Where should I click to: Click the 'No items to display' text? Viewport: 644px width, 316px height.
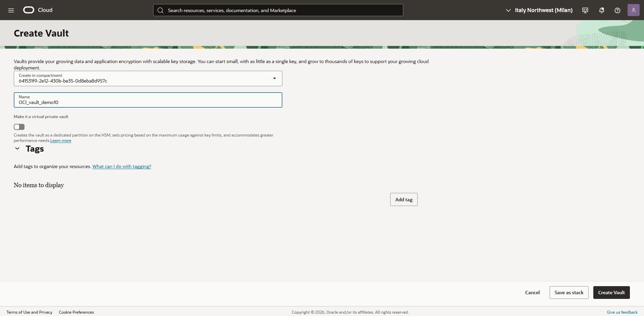point(39,185)
